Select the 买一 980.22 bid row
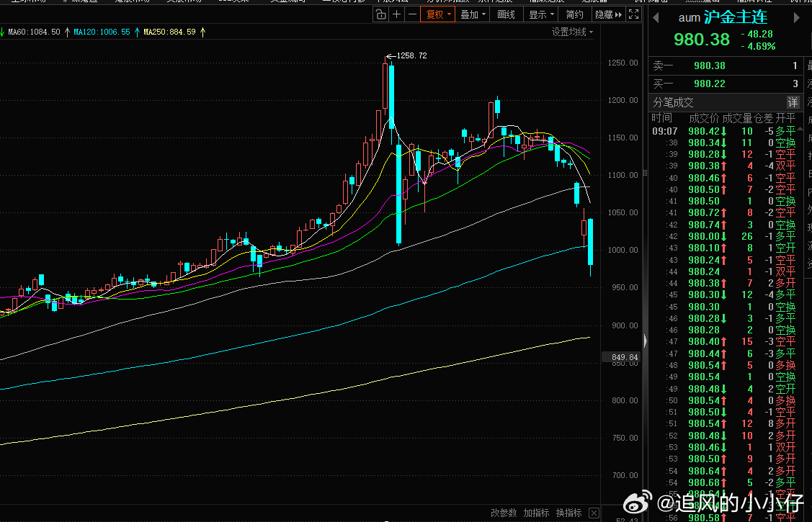Image resolution: width=812 pixels, height=522 pixels. 725,84
